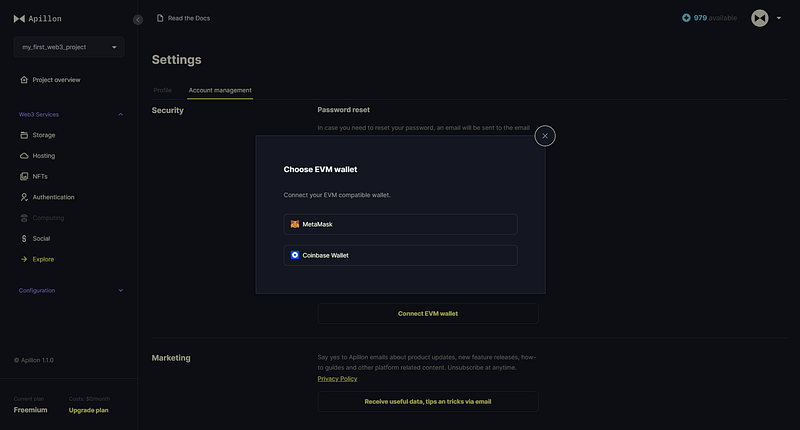Open the Privacy Policy link
Image resolution: width=800 pixels, height=430 pixels.
(x=337, y=378)
